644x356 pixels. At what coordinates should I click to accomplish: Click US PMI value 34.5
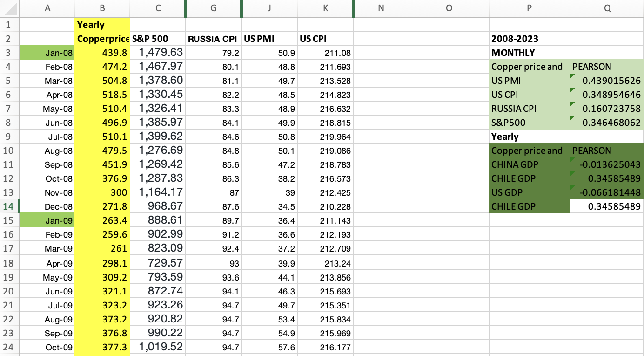pos(269,206)
